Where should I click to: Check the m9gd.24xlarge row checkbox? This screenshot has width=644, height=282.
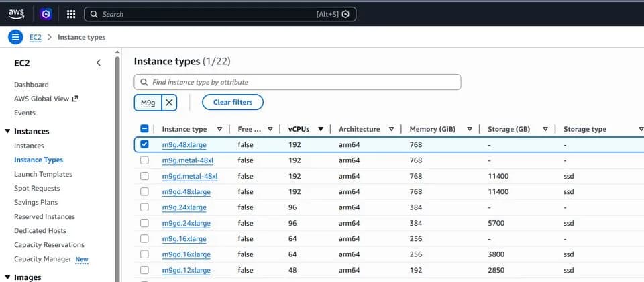[x=144, y=223]
